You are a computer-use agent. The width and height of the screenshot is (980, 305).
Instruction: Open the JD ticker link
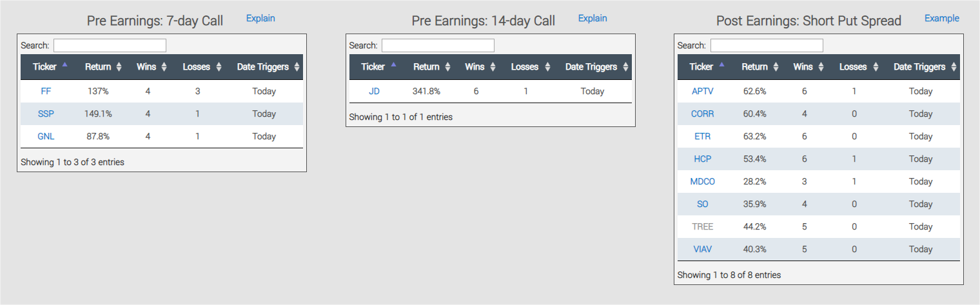click(x=374, y=92)
